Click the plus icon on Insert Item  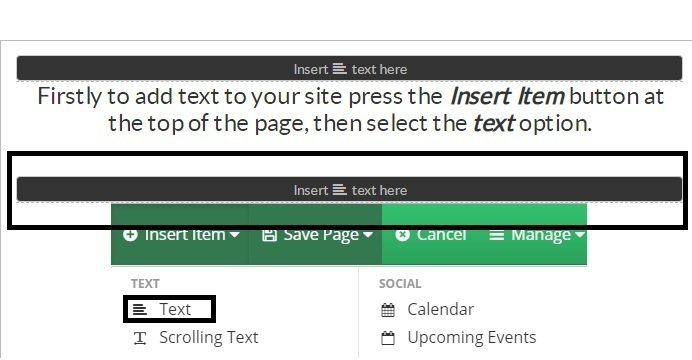coord(130,235)
